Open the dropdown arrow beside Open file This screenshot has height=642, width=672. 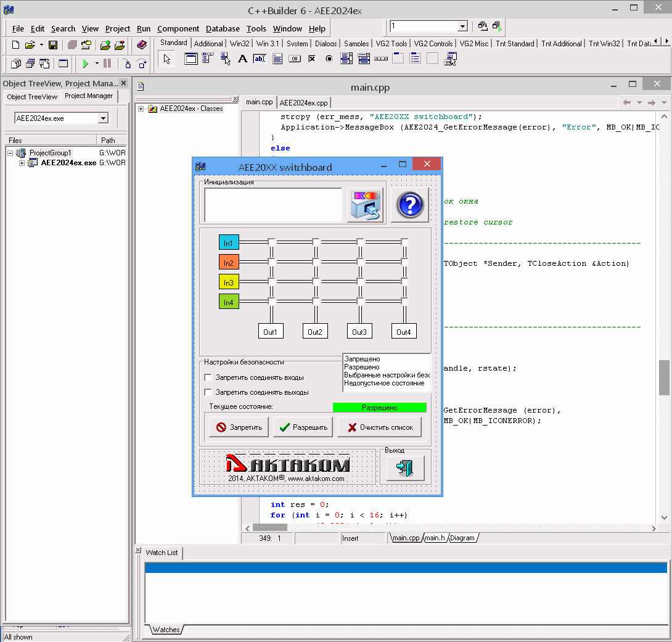(x=41, y=45)
